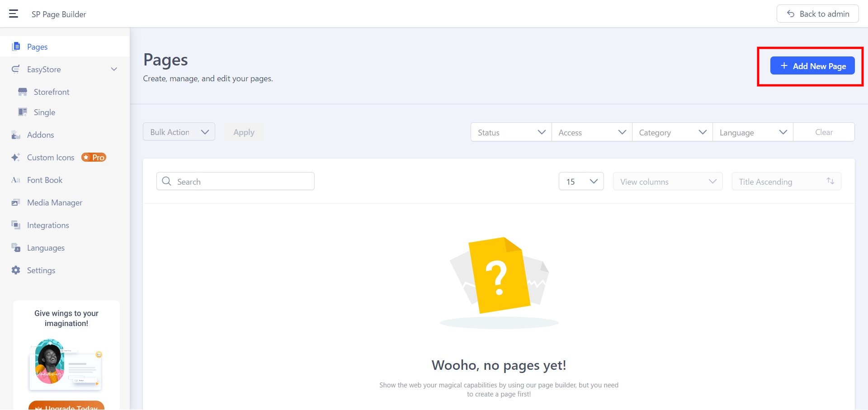Click the hamburger menu icon

(x=14, y=14)
